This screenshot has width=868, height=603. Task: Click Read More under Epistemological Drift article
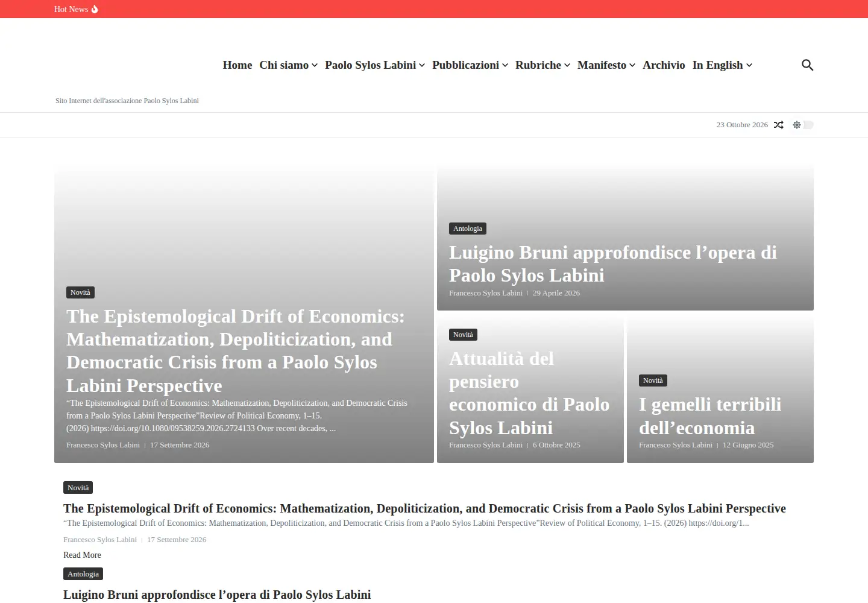pos(82,555)
